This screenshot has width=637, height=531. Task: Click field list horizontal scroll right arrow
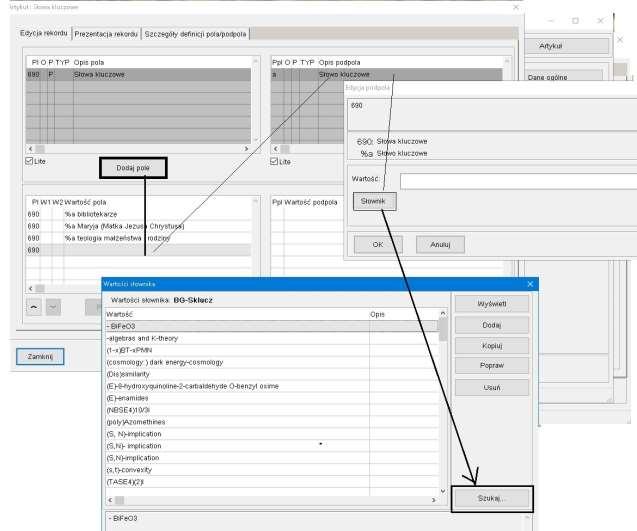246,149
